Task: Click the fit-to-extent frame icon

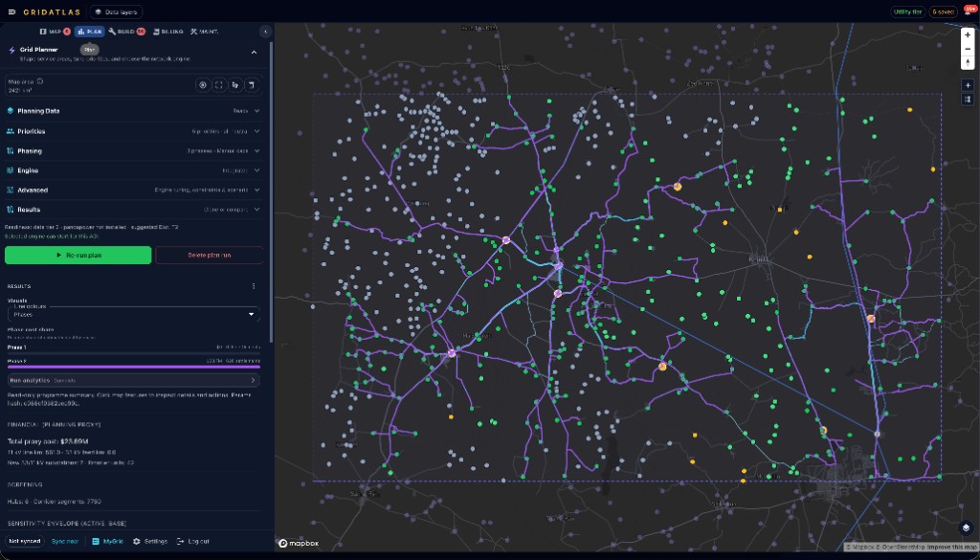Action: point(219,85)
